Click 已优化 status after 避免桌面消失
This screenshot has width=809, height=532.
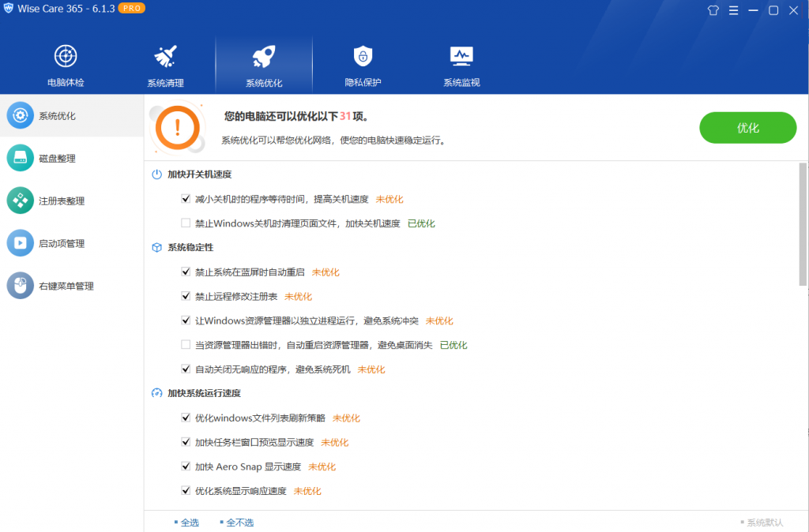(453, 345)
